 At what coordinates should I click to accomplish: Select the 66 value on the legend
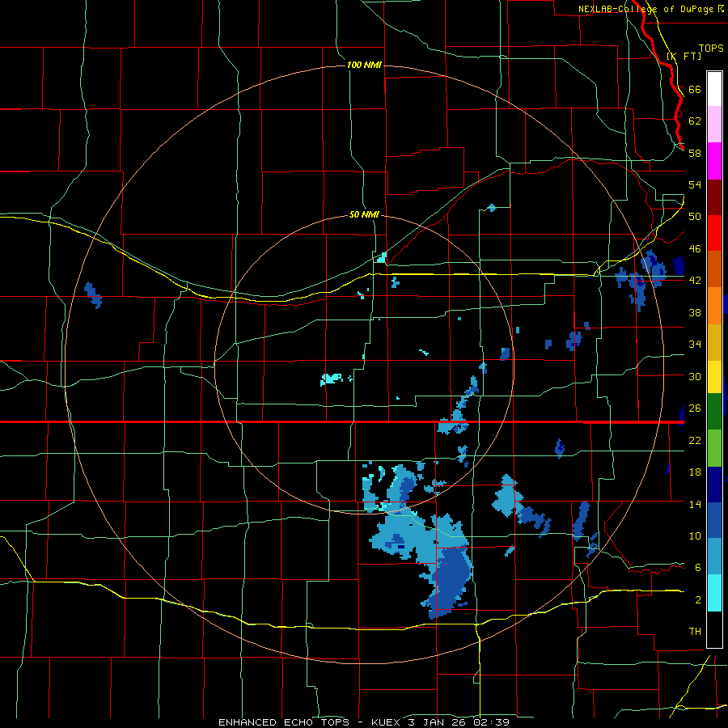(695, 89)
